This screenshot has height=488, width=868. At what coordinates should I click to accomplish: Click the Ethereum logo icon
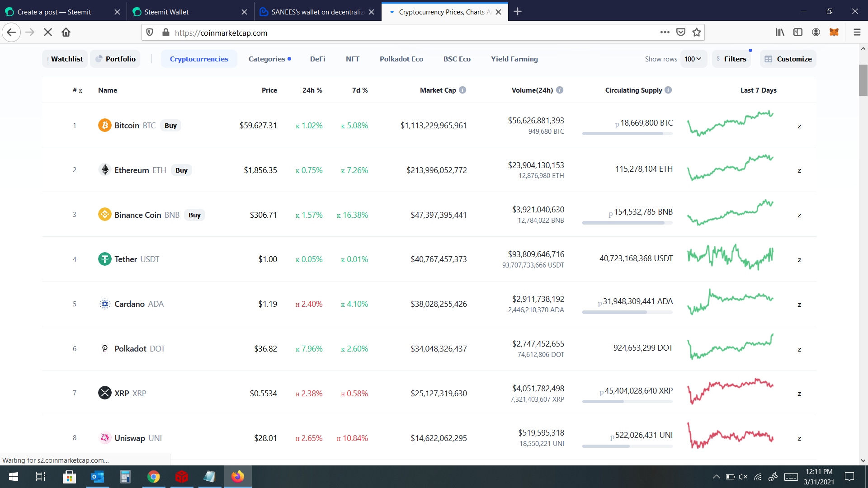104,170
